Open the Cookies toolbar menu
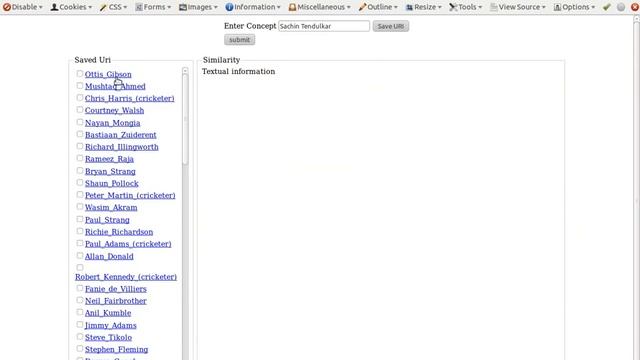 click(x=71, y=7)
